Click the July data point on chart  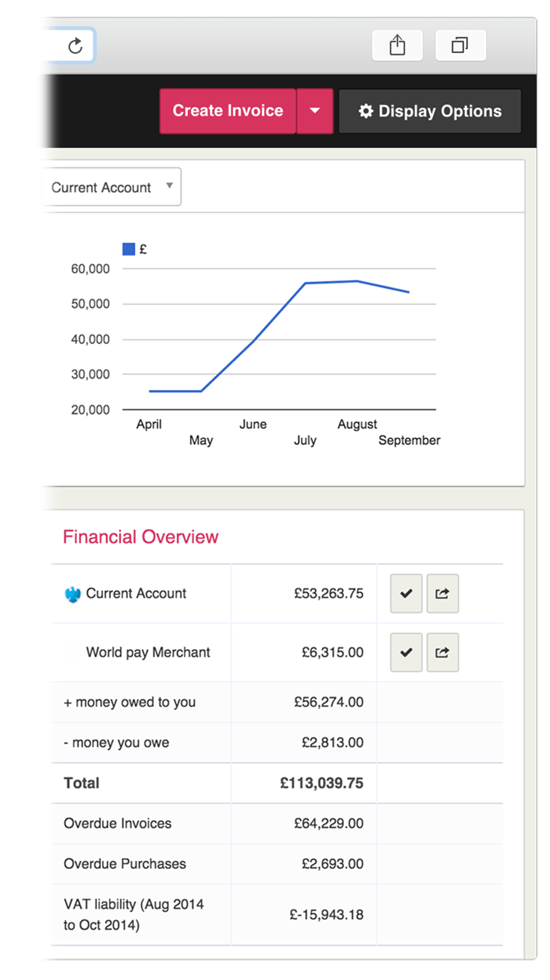[x=305, y=283]
